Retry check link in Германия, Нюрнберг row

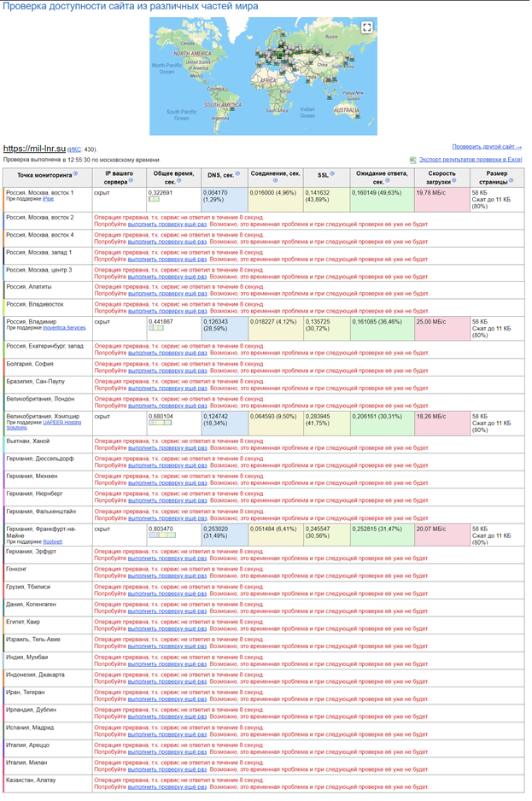pos(167,500)
